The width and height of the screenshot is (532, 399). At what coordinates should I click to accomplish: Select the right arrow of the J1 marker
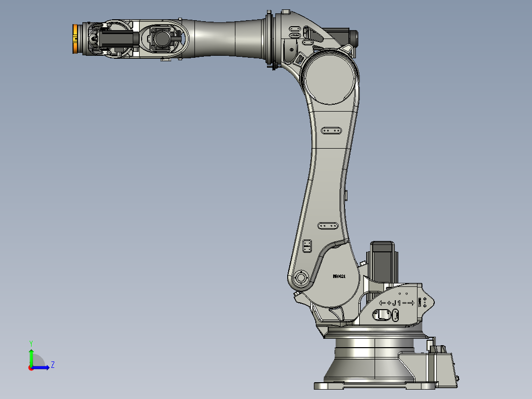[412, 302]
